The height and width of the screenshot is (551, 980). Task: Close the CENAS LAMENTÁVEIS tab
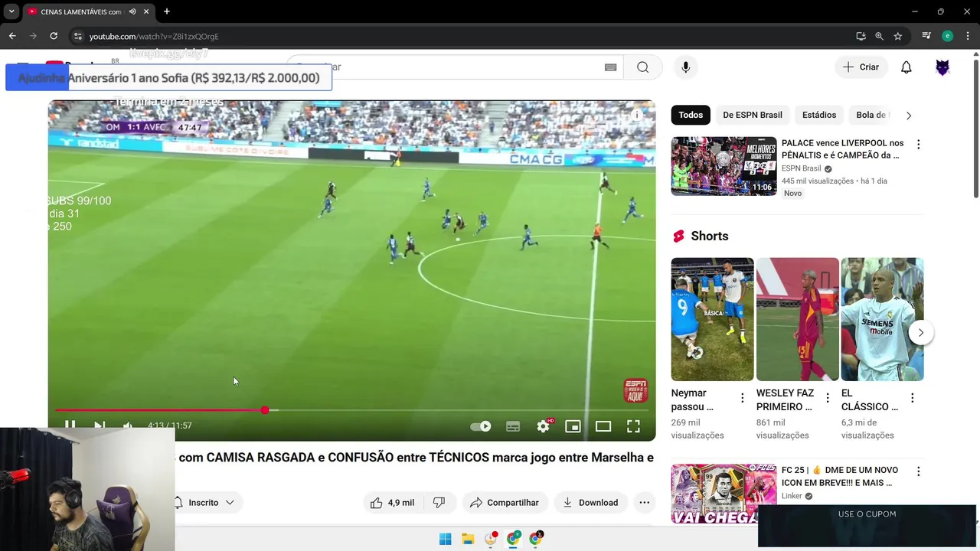146,11
